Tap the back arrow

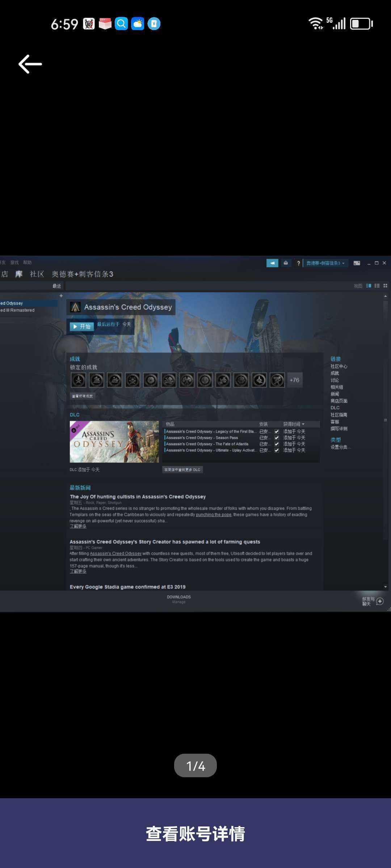click(x=30, y=64)
